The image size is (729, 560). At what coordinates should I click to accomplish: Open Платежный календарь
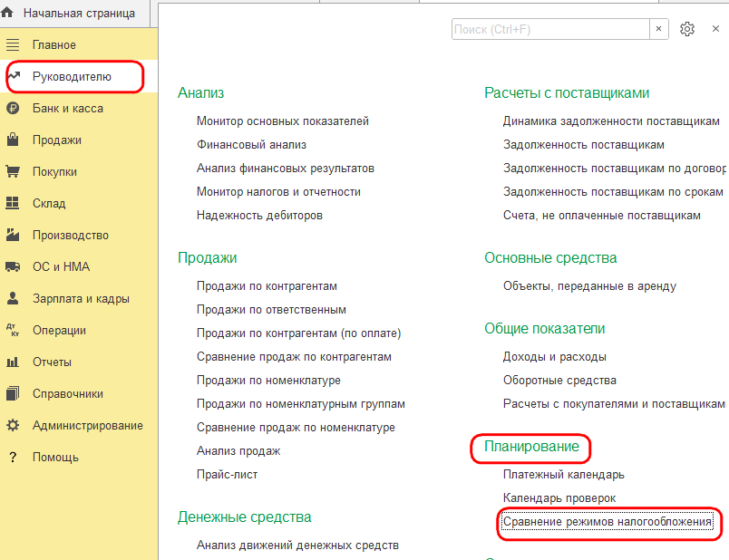[563, 475]
